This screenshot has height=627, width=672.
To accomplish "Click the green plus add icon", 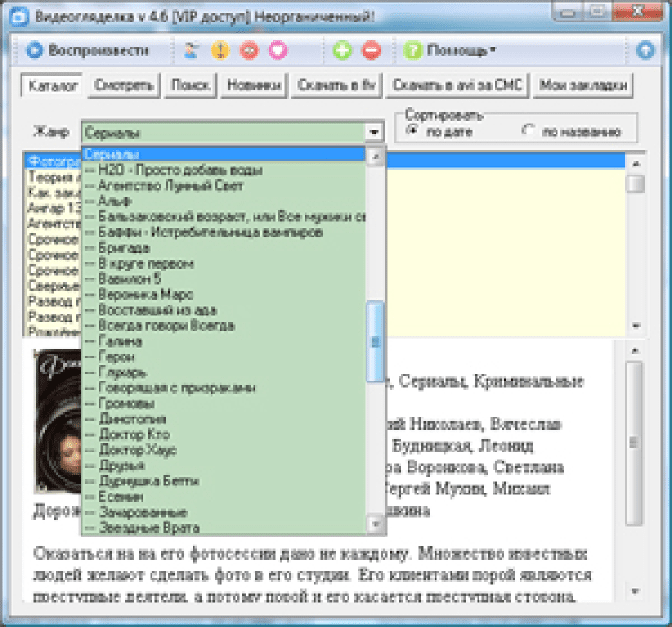I will coord(342,50).
